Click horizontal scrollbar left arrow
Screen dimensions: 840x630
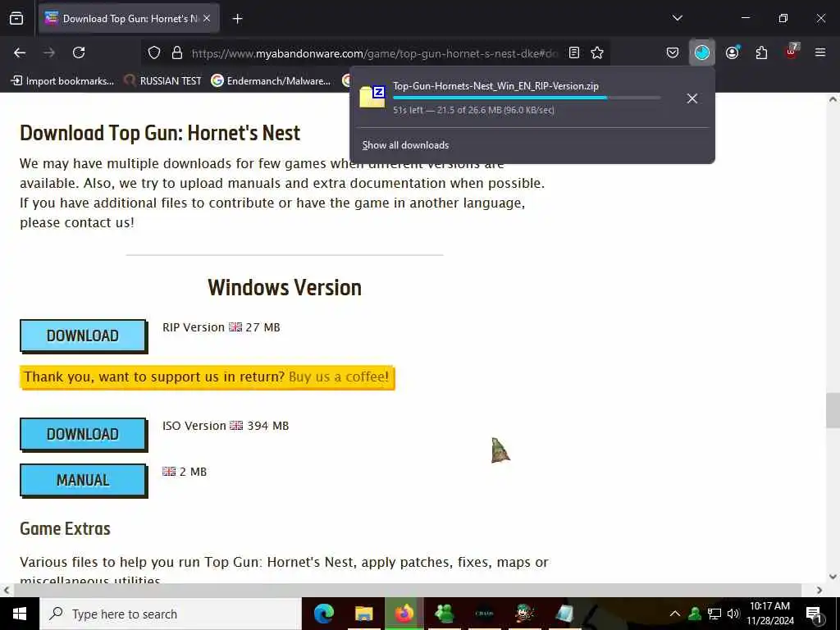click(7, 590)
